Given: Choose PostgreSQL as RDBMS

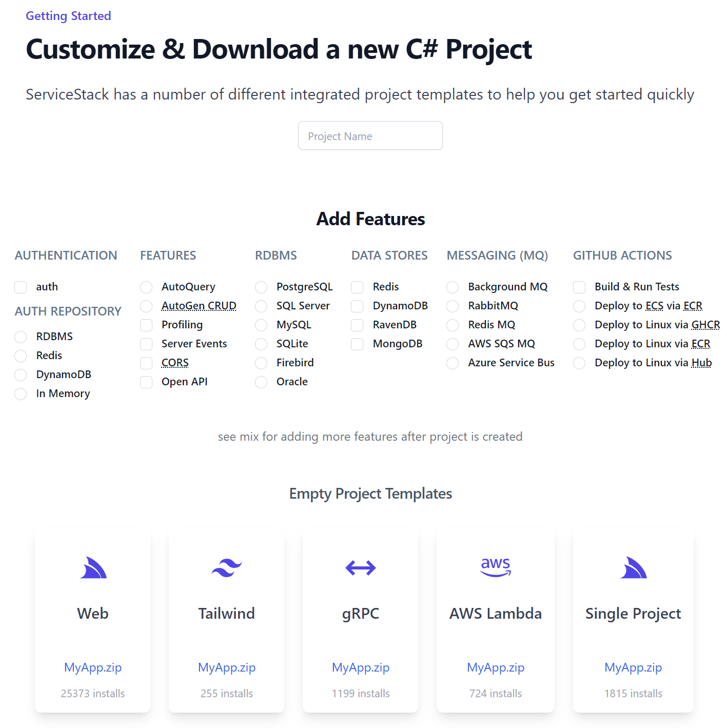Looking at the screenshot, I should pos(261,287).
